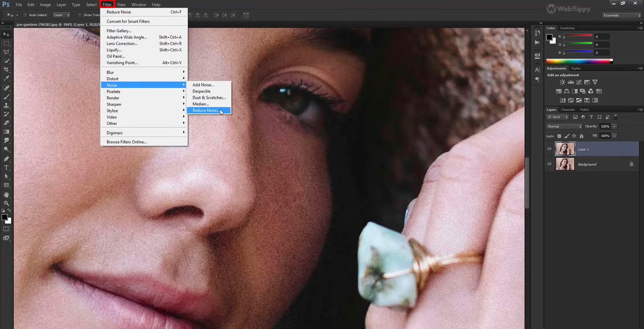
Task: Toggle lock image pixels
Action: pos(567,136)
